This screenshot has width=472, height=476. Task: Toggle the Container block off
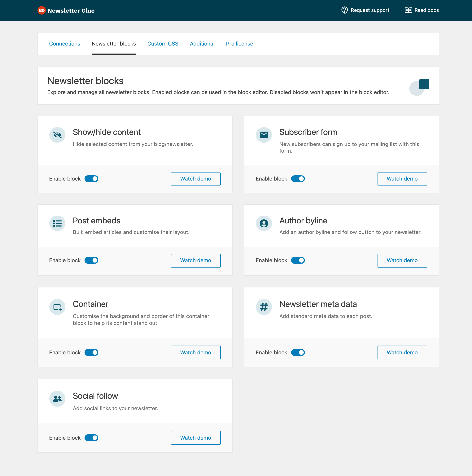pyautogui.click(x=91, y=352)
